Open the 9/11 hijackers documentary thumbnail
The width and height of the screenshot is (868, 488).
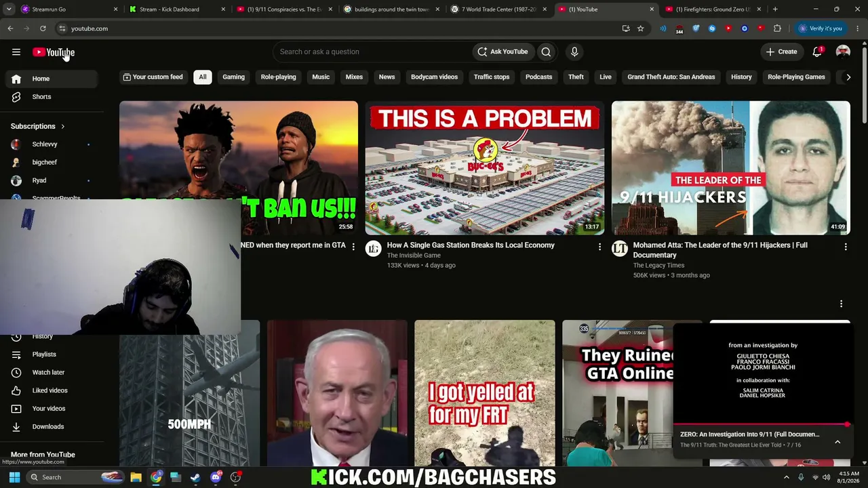coord(731,168)
